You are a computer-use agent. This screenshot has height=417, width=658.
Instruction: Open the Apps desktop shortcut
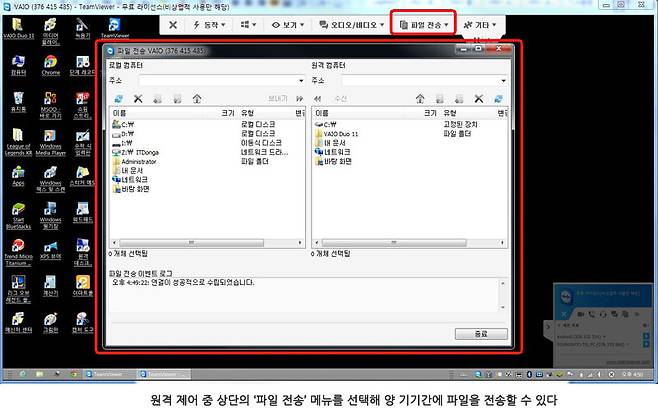coord(18,176)
